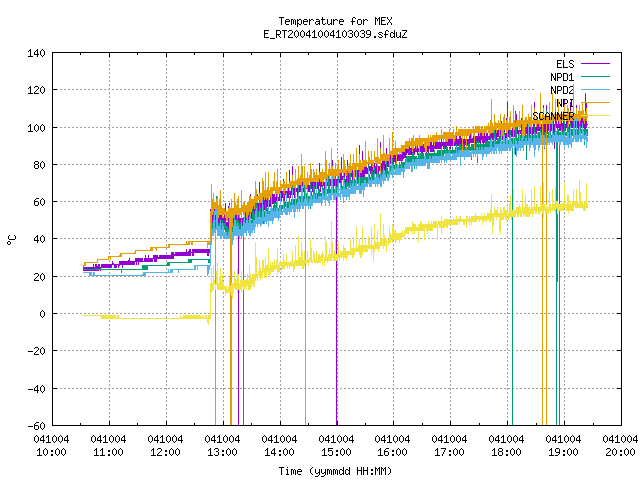Click the y-axis label 100
This screenshot has height=480, width=640.
36,128
